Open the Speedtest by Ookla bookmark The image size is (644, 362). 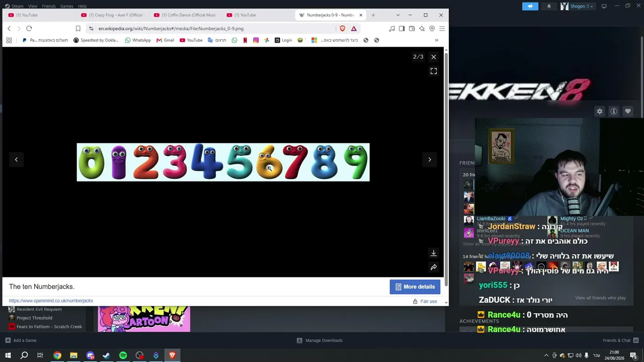pos(96,40)
